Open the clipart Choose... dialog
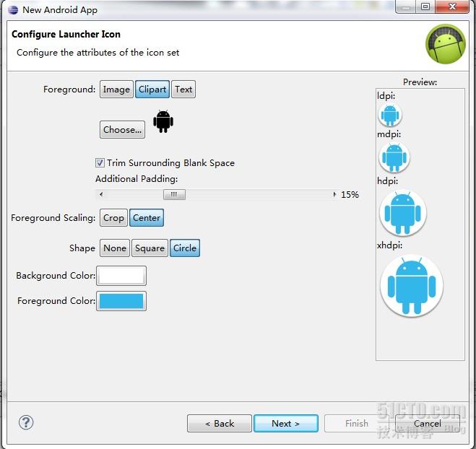 coord(122,129)
